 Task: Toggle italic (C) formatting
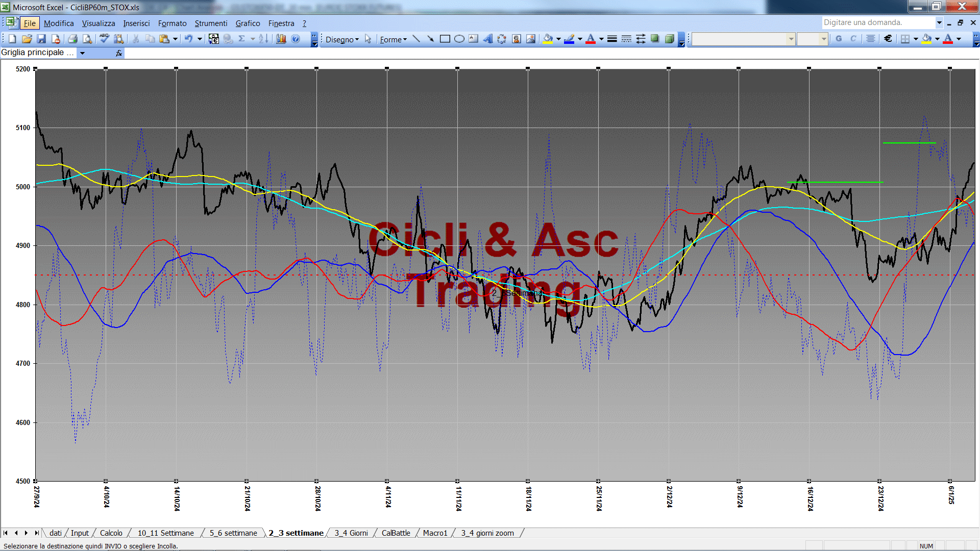click(x=853, y=39)
